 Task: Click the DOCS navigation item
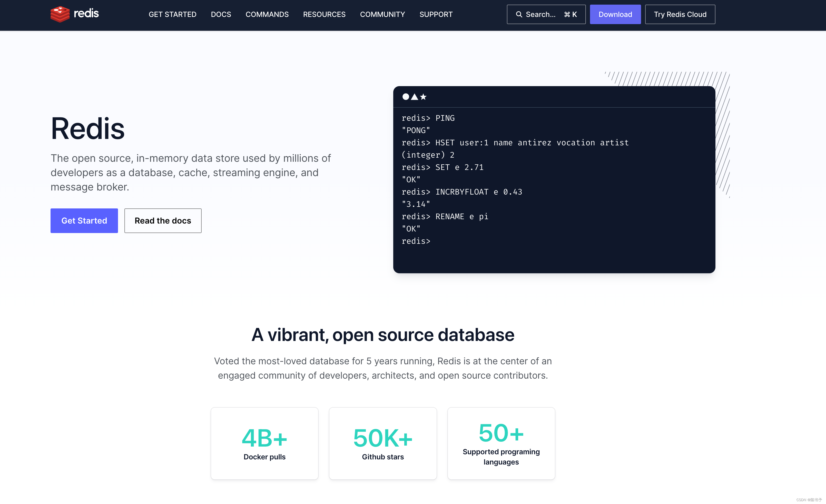221,14
